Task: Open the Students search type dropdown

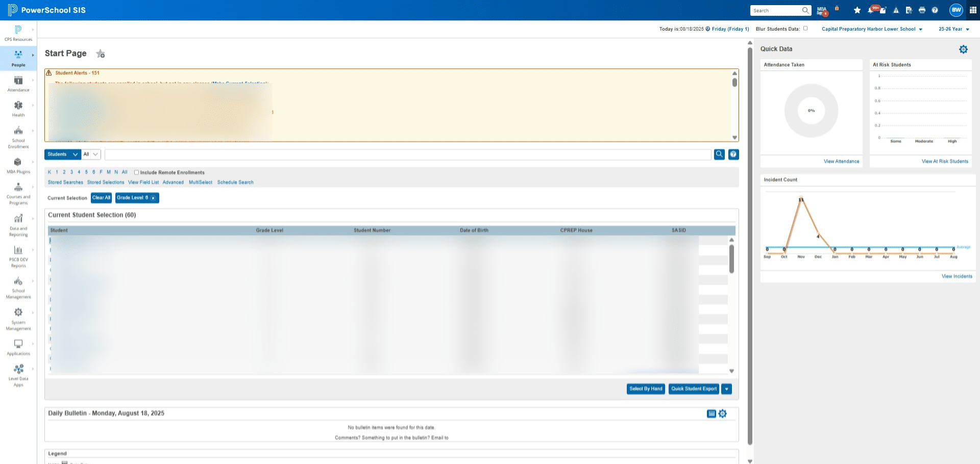Action: point(63,154)
